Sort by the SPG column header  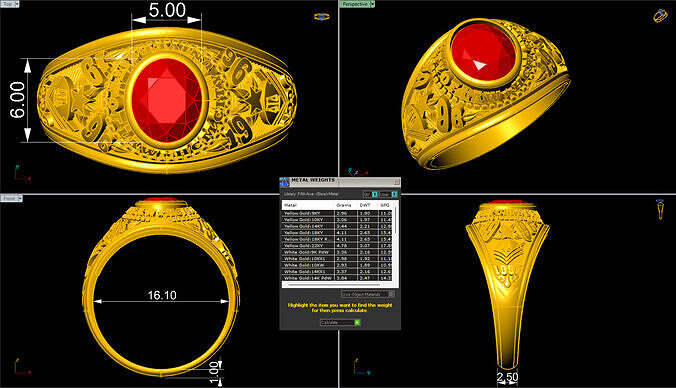386,205
